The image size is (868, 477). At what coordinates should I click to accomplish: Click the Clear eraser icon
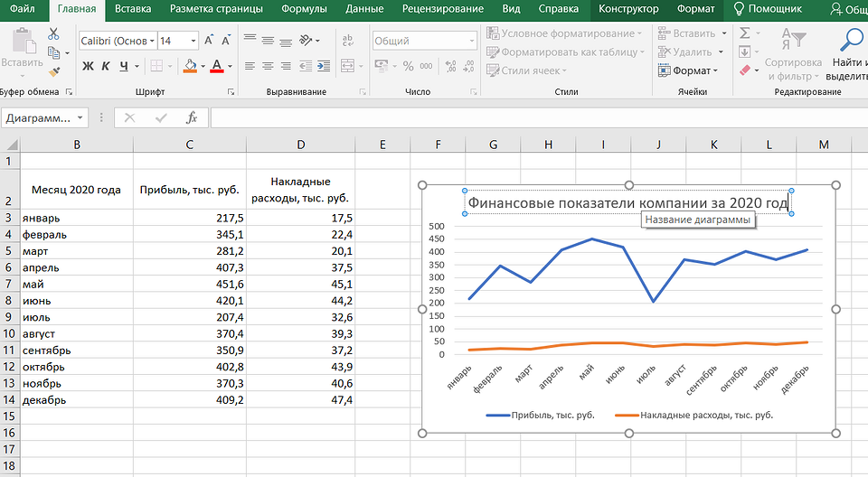point(745,70)
